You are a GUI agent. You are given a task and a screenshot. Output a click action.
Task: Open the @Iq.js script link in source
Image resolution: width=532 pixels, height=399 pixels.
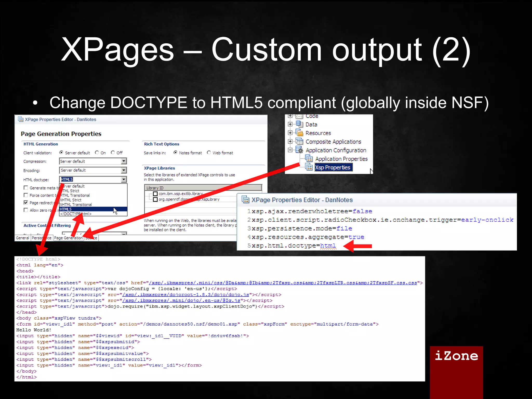coord(181,300)
